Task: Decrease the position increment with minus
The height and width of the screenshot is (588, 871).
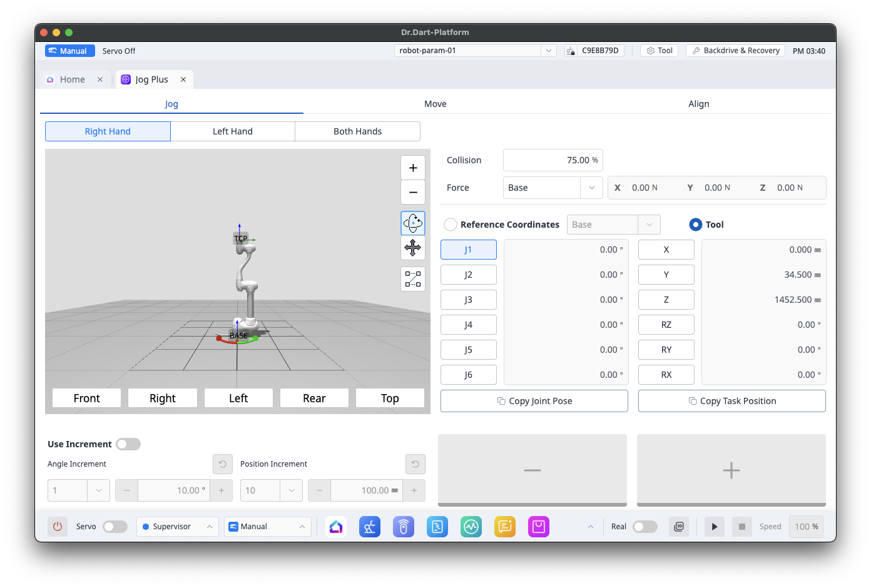Action: point(320,490)
